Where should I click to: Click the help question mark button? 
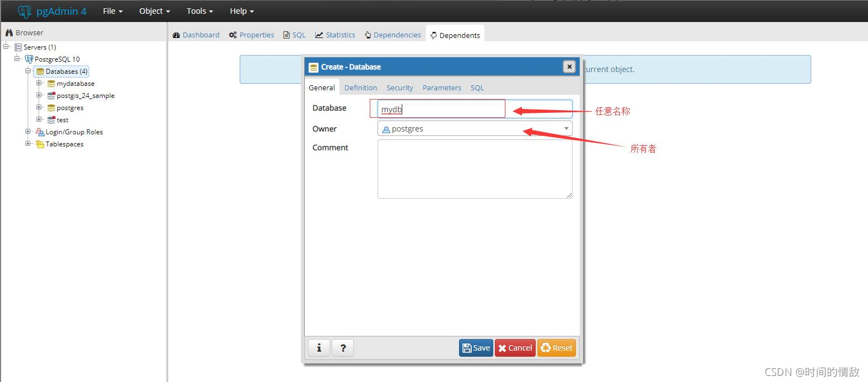coord(343,348)
